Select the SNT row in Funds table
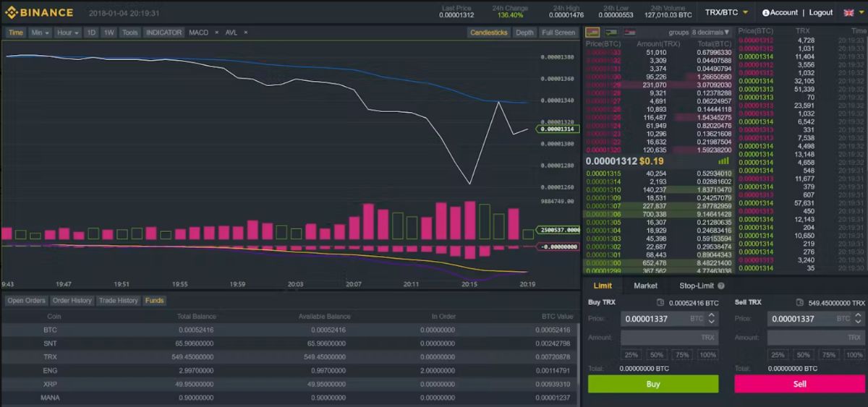This screenshot has width=868, height=407. click(x=289, y=343)
